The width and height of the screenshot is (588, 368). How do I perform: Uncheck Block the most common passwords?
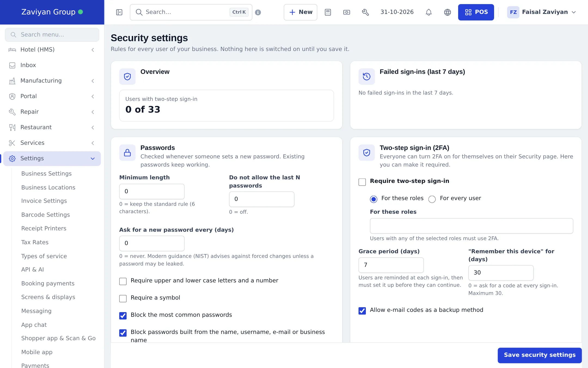(123, 316)
